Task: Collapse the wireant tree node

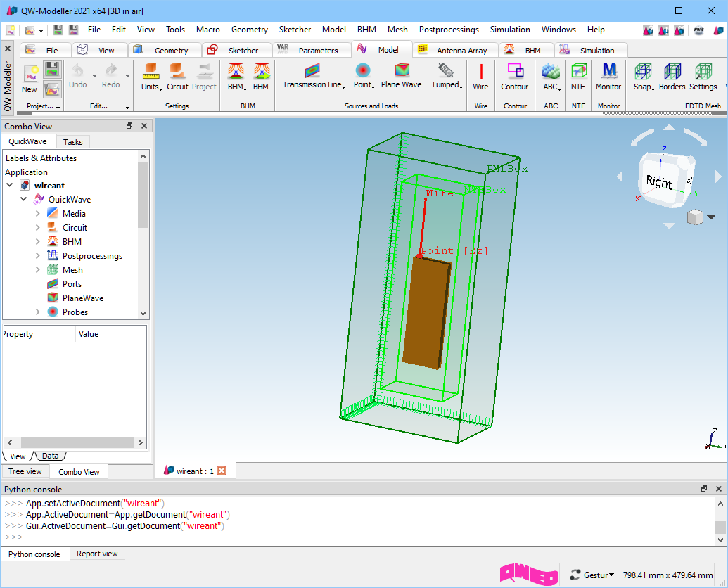Action: (10, 185)
